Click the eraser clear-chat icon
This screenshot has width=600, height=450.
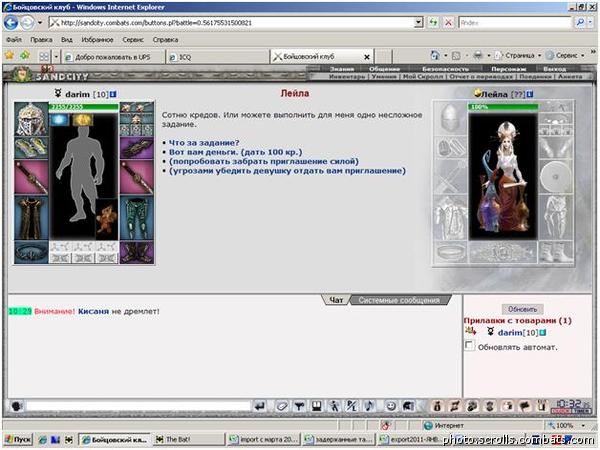coord(282,406)
